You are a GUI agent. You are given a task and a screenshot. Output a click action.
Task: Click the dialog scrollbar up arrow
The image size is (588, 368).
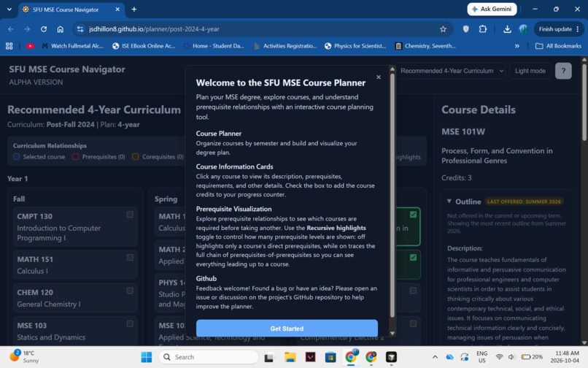(392, 69)
